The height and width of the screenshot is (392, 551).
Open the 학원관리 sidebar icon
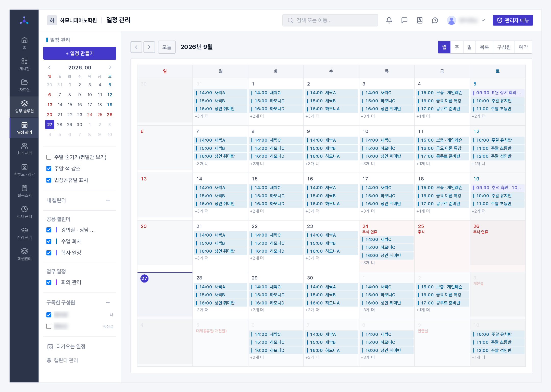click(x=24, y=254)
